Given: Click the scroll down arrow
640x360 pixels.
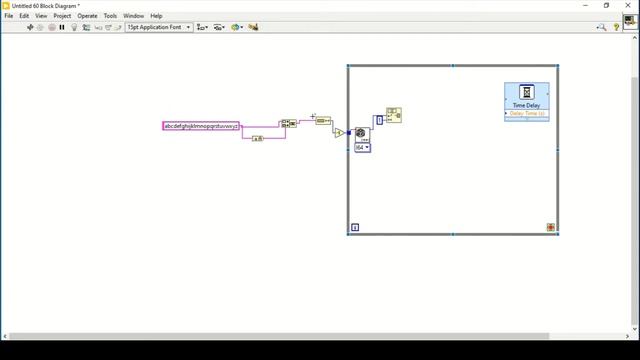Looking at the screenshot, I should [635, 329].
